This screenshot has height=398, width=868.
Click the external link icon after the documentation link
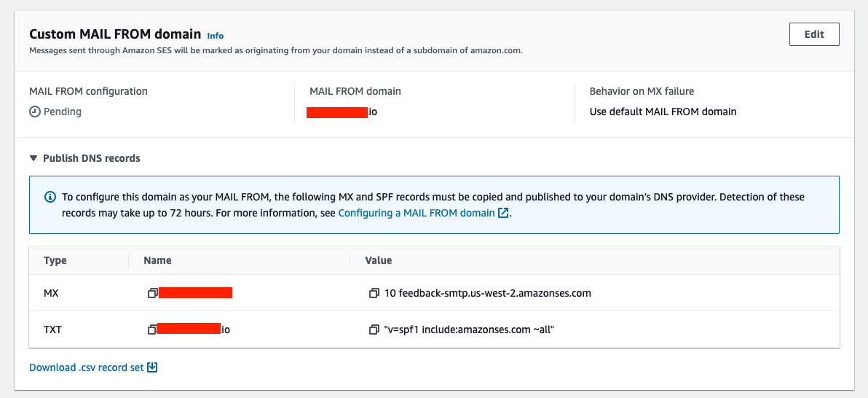pos(503,214)
